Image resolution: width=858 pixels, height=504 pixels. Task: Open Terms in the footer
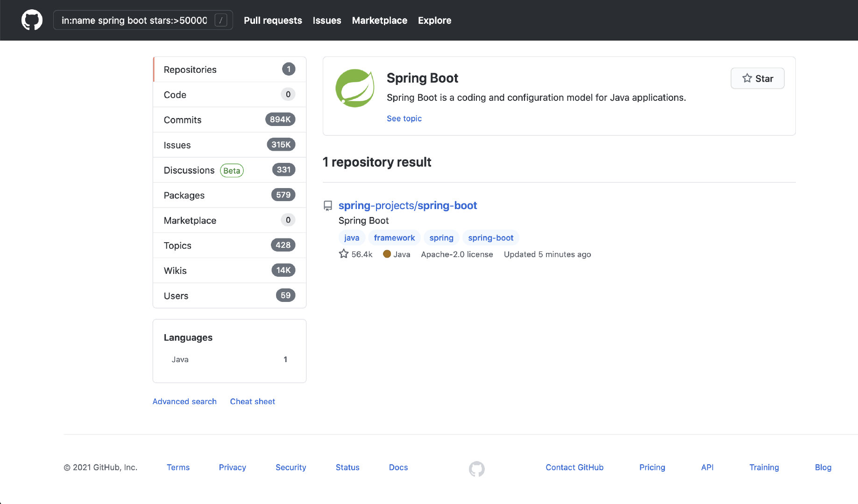point(178,467)
